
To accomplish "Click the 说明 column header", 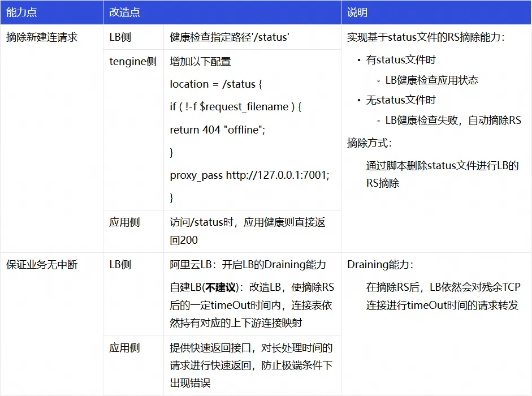I will tap(436, 12).
